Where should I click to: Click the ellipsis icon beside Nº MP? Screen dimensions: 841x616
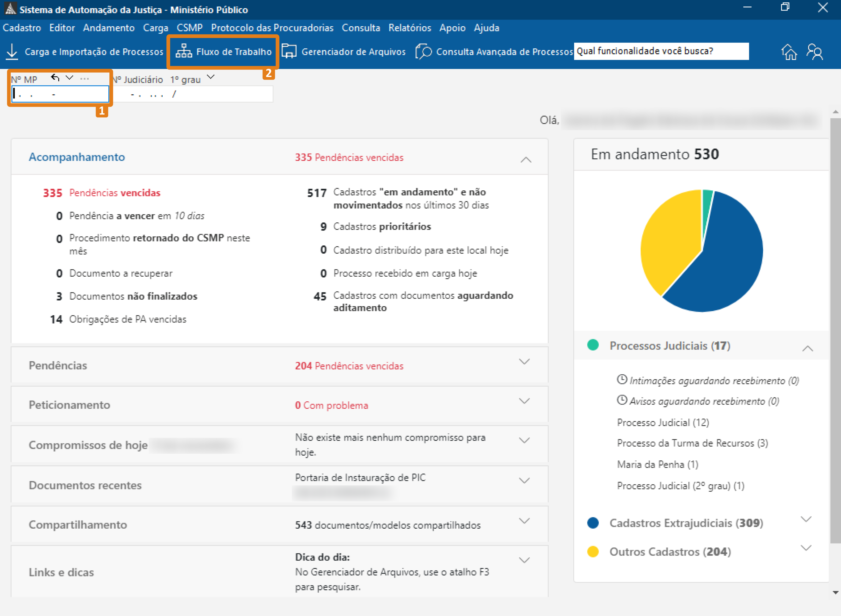tap(84, 78)
